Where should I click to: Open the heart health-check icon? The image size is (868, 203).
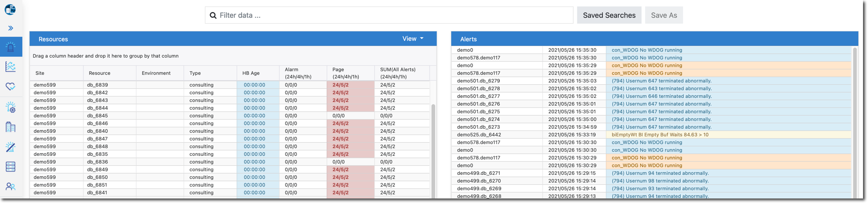10,87
